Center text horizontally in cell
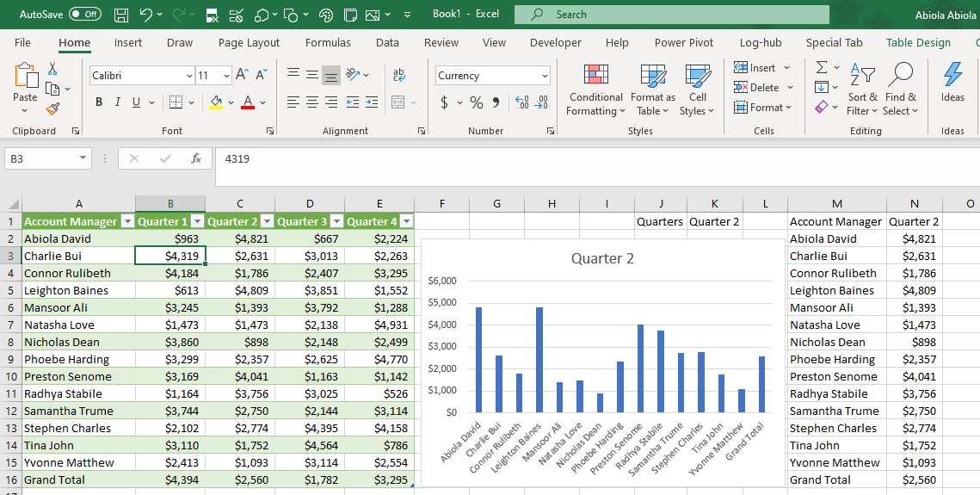Viewport: 980px width, 495px height. click(x=312, y=102)
